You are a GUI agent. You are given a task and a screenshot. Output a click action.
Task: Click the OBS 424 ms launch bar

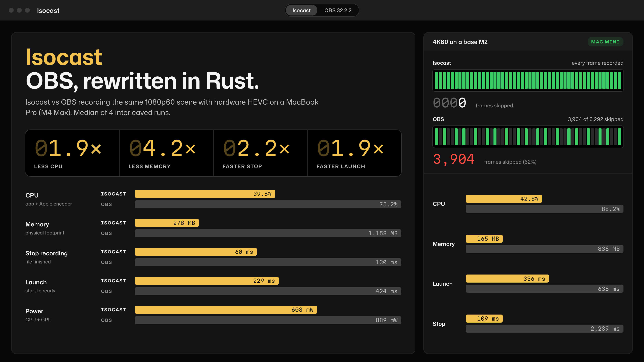pos(268,291)
